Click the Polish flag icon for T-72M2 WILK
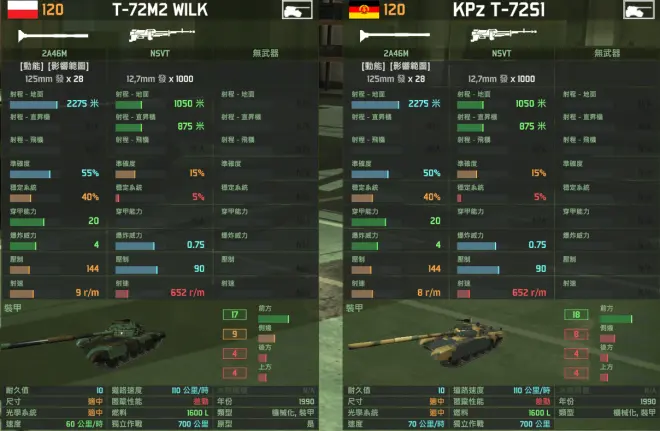Screen dimensions: 660x431 22,9
